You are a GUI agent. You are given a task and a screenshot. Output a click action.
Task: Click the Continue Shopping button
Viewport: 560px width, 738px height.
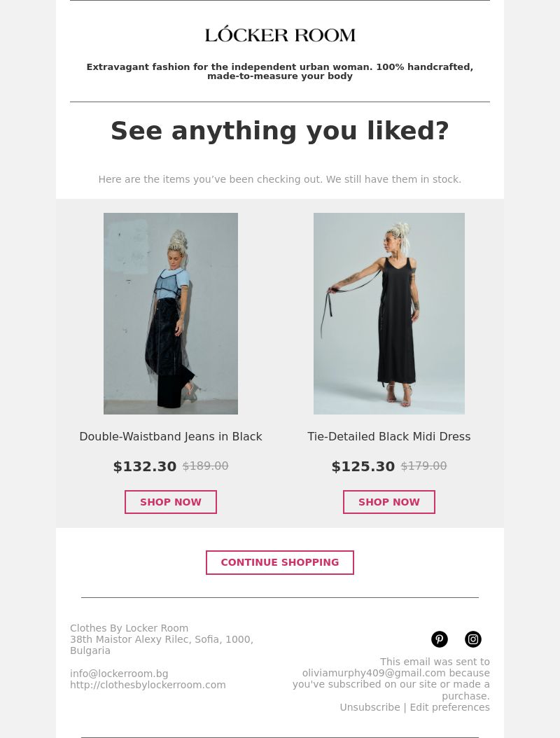point(280,562)
